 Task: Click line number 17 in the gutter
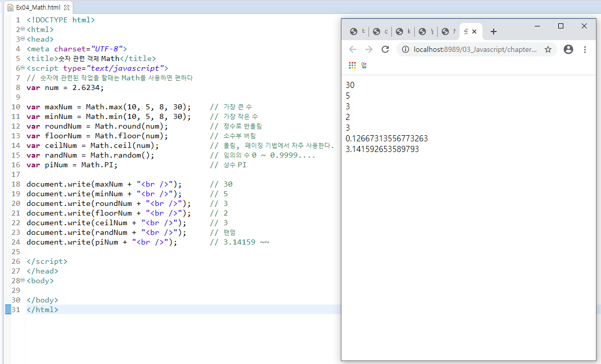click(x=16, y=174)
